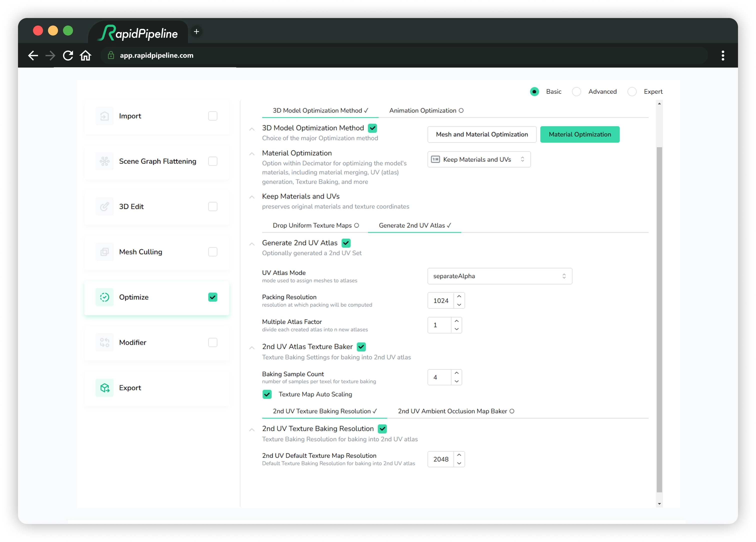Screen dimensions: 756x542
Task: Increase Multiple Atlas Factor value
Action: point(457,321)
